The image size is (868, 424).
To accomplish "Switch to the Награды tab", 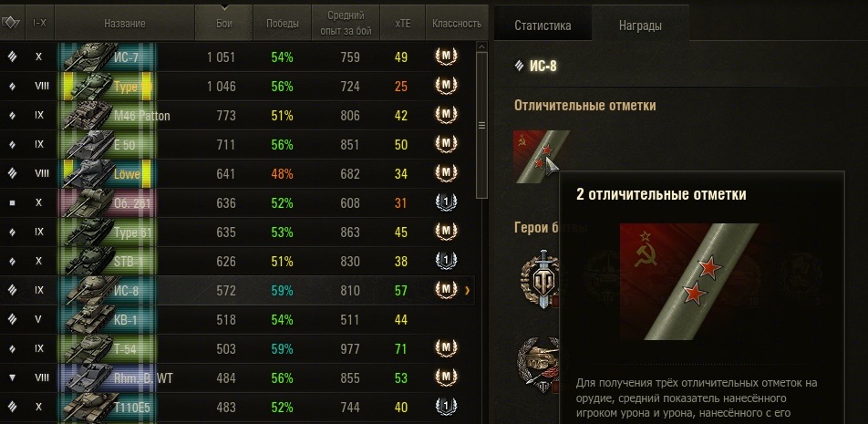I will tap(640, 26).
